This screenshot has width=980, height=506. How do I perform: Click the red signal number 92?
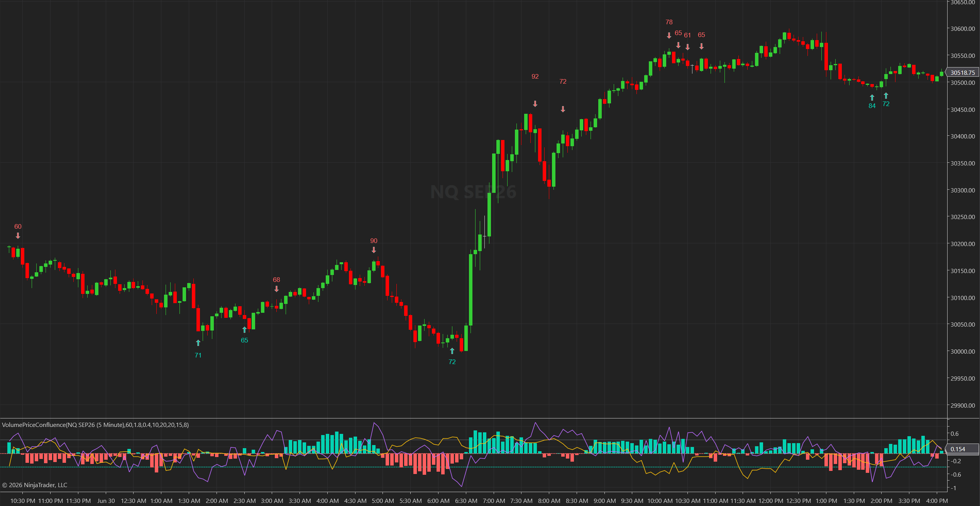pyautogui.click(x=535, y=76)
